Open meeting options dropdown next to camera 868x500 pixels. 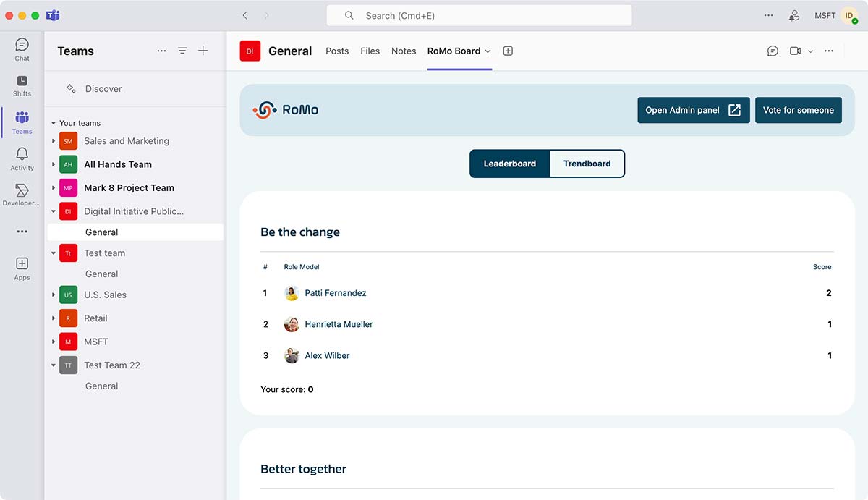tap(810, 51)
